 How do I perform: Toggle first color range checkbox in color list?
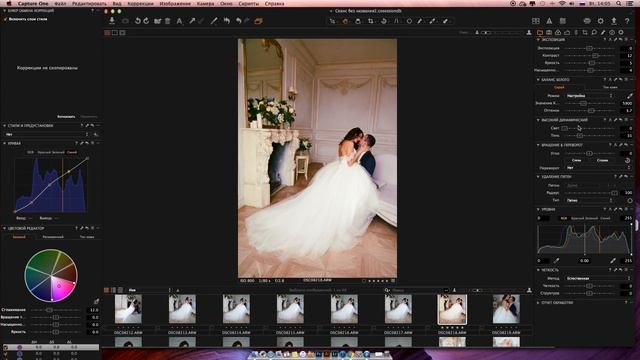tap(5, 347)
